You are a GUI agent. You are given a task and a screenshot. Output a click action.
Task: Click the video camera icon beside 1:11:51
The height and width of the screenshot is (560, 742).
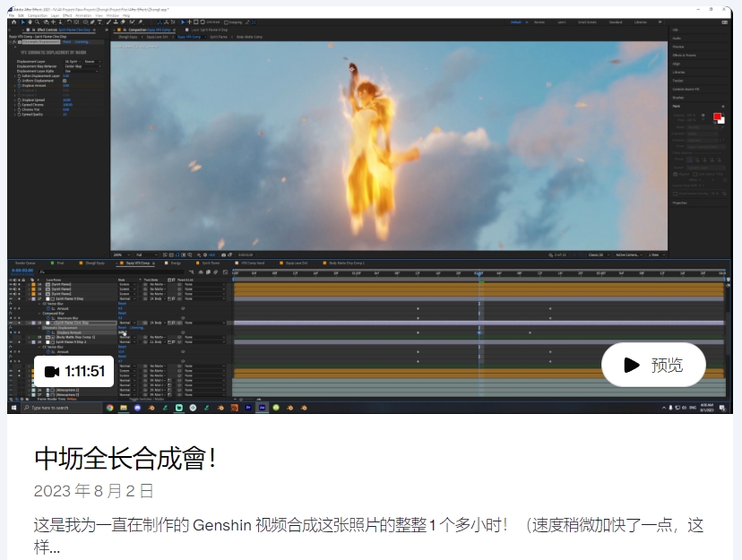tap(52, 372)
